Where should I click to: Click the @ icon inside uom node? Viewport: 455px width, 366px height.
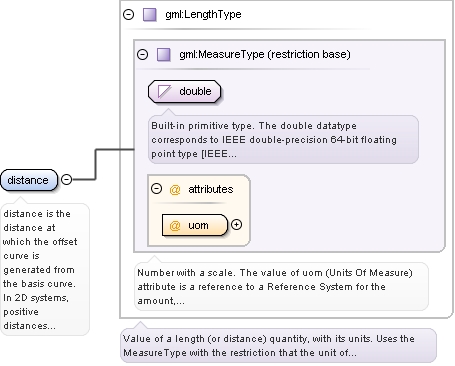[175, 226]
